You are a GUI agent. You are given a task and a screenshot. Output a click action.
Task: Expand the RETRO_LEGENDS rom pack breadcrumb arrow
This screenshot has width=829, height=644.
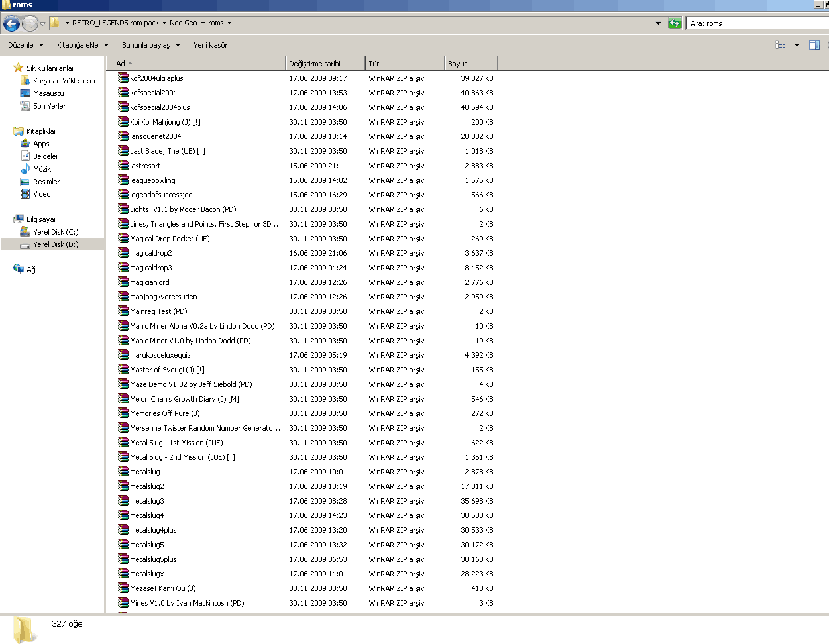coord(164,23)
